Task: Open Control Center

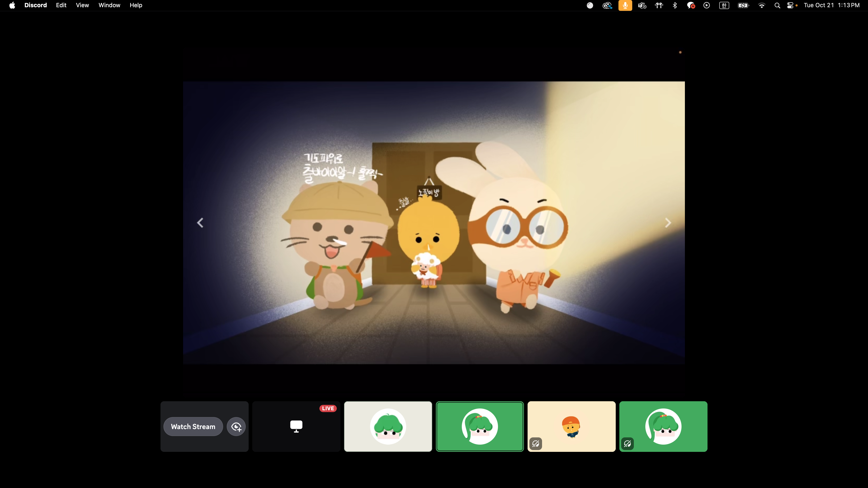Action: [x=790, y=5]
